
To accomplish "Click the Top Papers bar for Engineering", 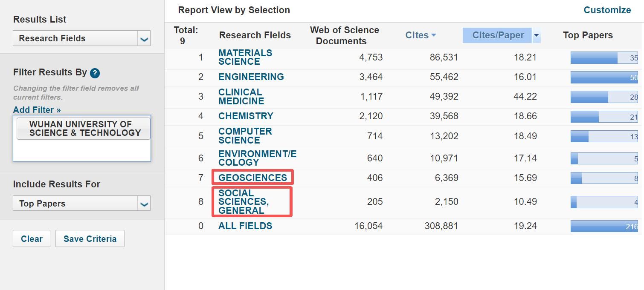I will point(604,77).
